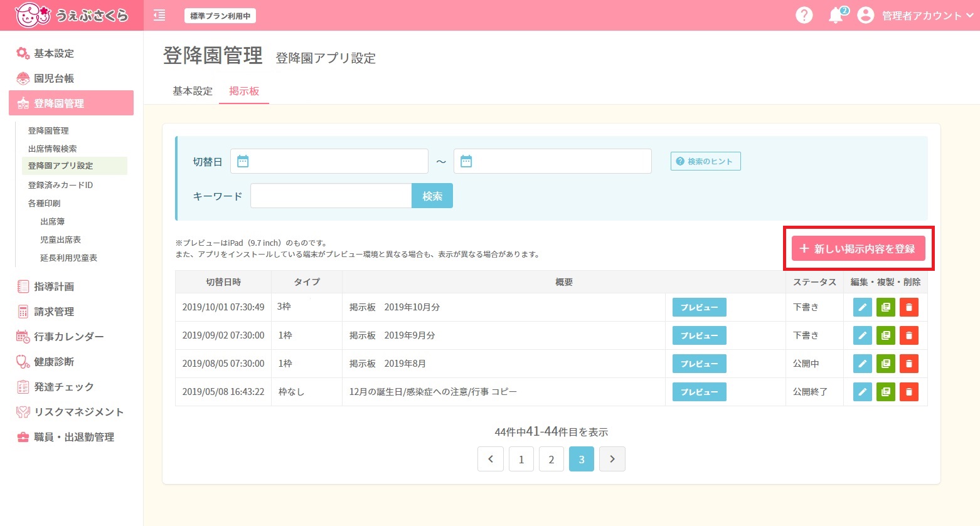Click the end date field
Viewport: 980px width, 526px height.
click(553, 161)
